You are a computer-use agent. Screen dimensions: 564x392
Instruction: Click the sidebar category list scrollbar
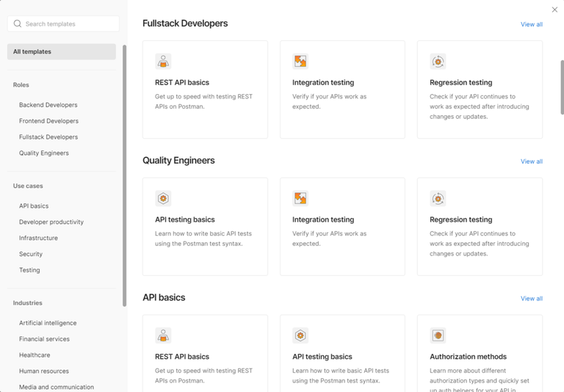point(125,176)
